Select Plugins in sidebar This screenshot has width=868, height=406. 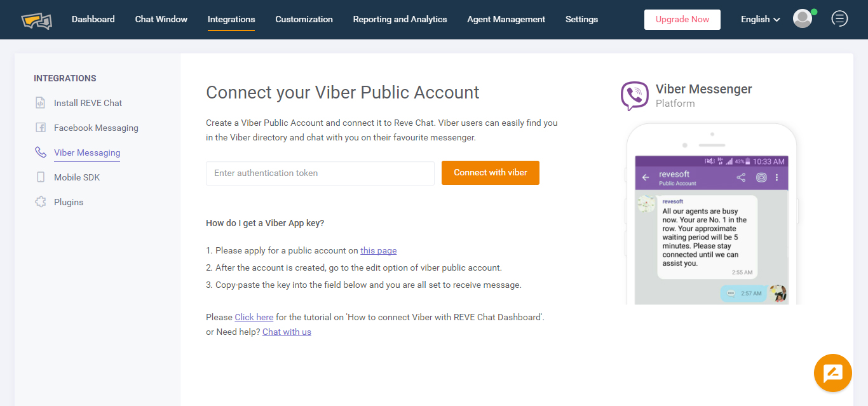click(x=69, y=202)
